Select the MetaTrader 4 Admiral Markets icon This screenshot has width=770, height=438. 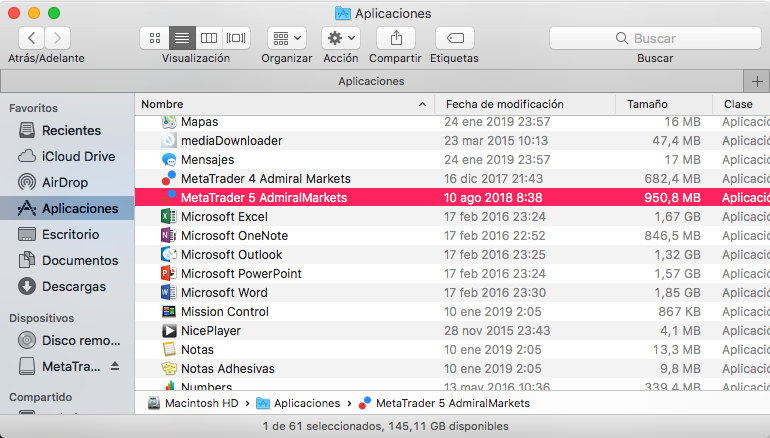[x=169, y=178]
